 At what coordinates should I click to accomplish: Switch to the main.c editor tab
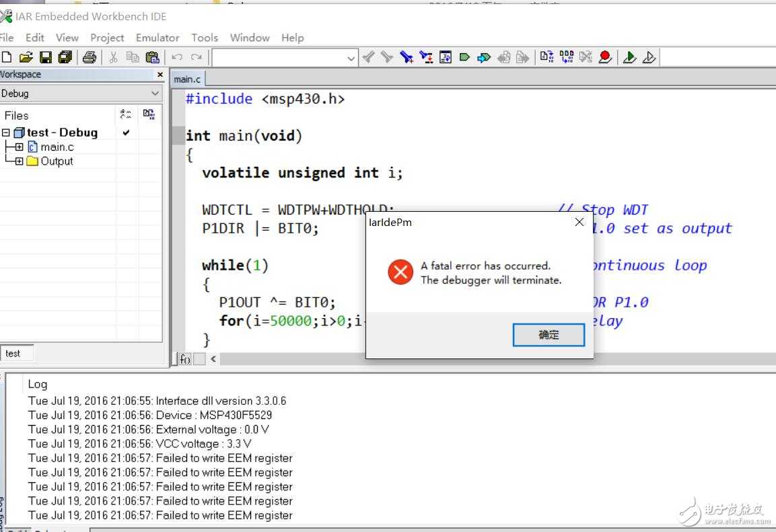[x=187, y=79]
